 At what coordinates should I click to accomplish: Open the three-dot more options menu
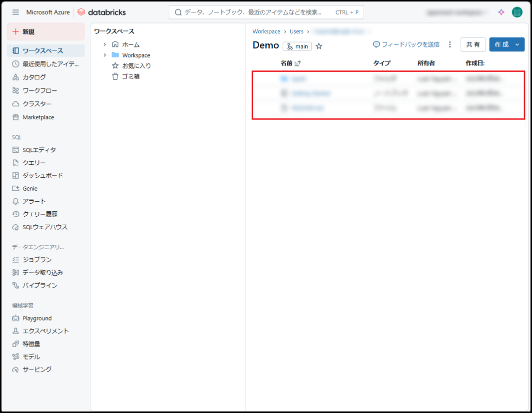tap(450, 44)
